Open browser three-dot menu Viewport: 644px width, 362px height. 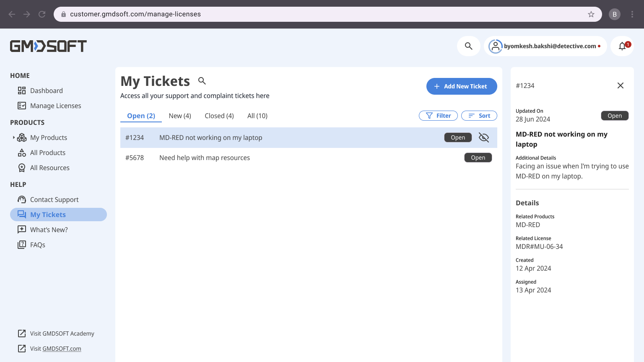tap(632, 14)
